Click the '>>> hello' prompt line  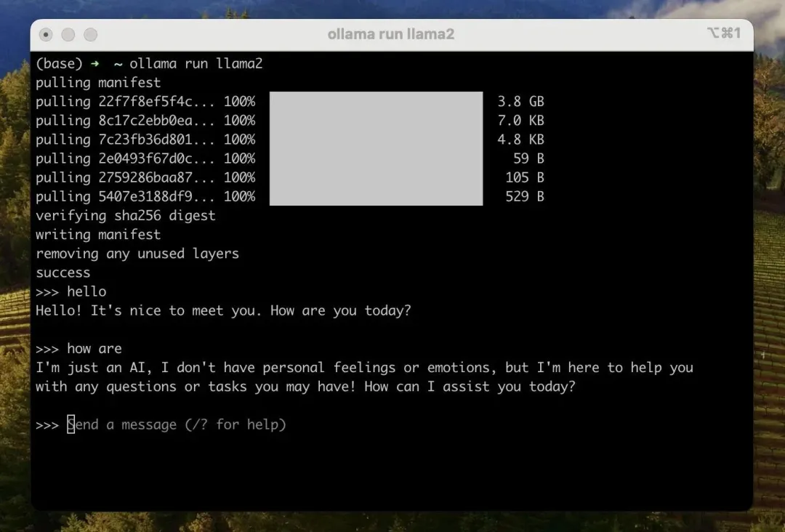(71, 291)
